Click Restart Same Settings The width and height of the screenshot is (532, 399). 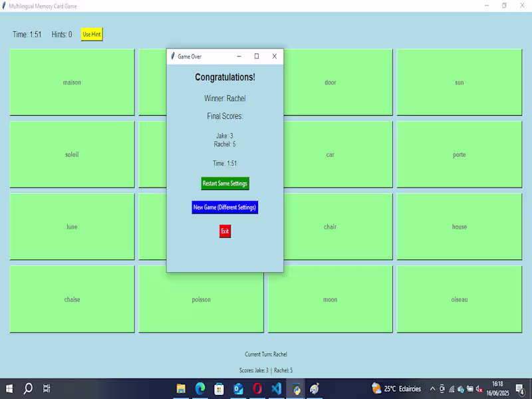point(225,183)
